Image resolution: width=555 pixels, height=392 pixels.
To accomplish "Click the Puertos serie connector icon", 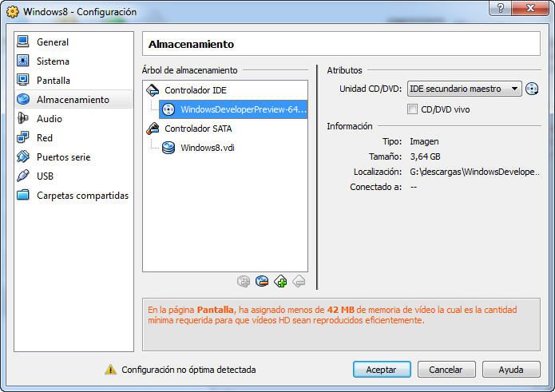I will (x=23, y=156).
